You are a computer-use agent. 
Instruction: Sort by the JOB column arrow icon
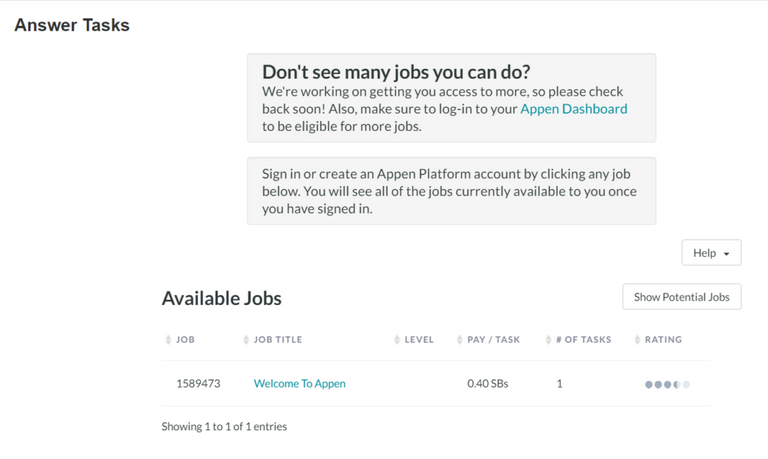[168, 339]
